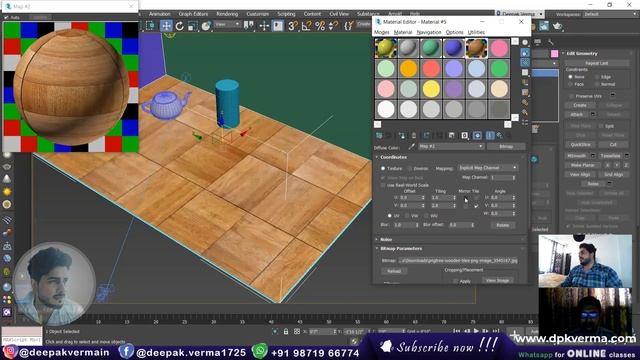Select the Face constraint radio button
Image resolution: width=640 pixels, height=360 pixels.
click(x=570, y=84)
